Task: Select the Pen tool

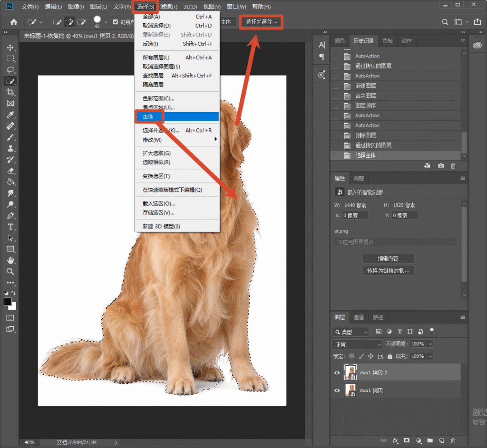Action: point(10,216)
